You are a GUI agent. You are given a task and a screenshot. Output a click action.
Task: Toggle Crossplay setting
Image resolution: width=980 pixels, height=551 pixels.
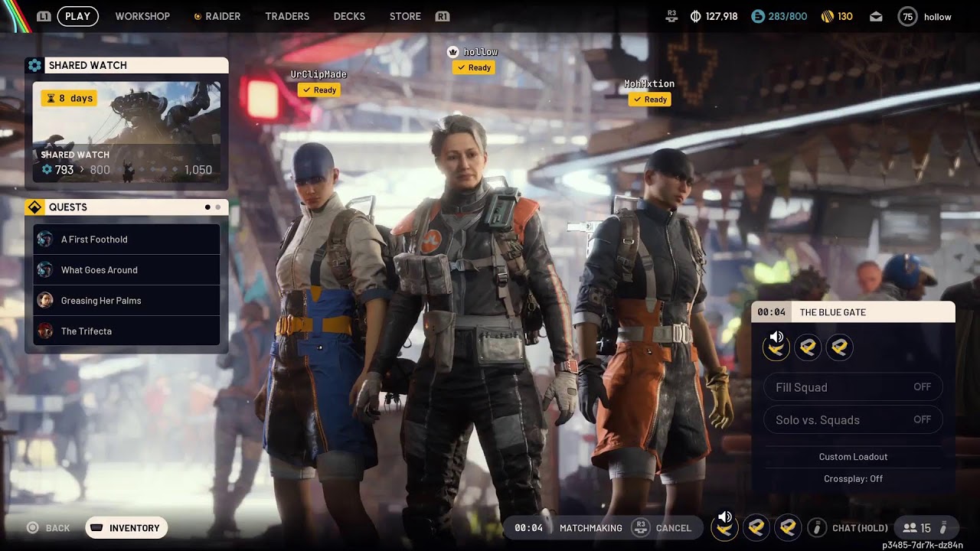[x=853, y=478]
